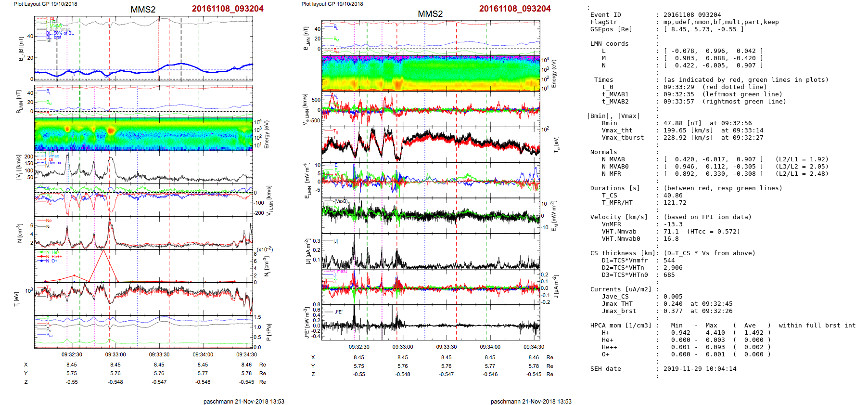
Task: Select the 09:33:00 tick on left plot axis
Action: (x=115, y=354)
